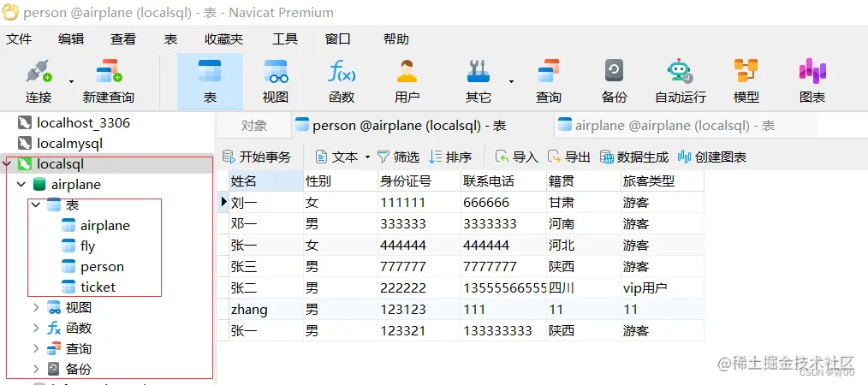The width and height of the screenshot is (868, 385).
Task: Collapse the 表 tables folder
Action: click(x=35, y=204)
